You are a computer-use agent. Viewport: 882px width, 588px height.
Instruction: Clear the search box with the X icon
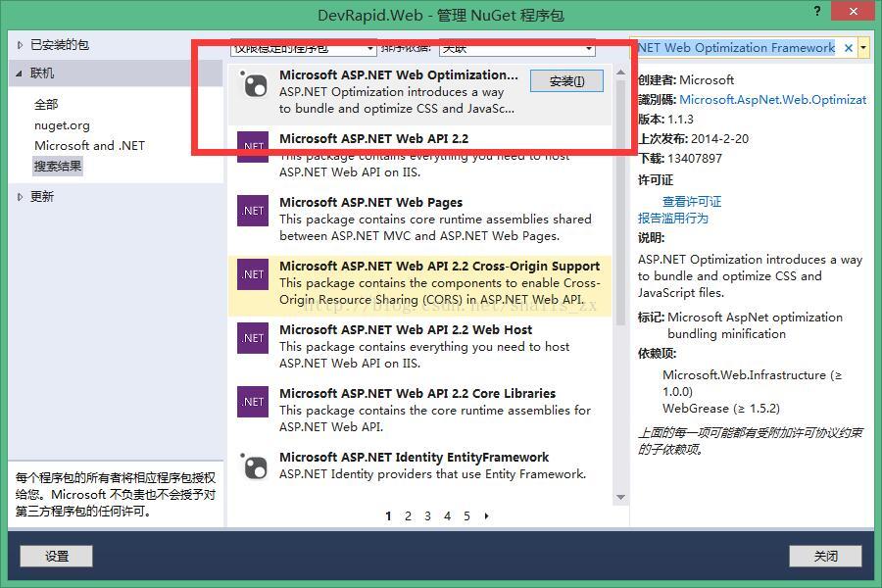tap(849, 48)
